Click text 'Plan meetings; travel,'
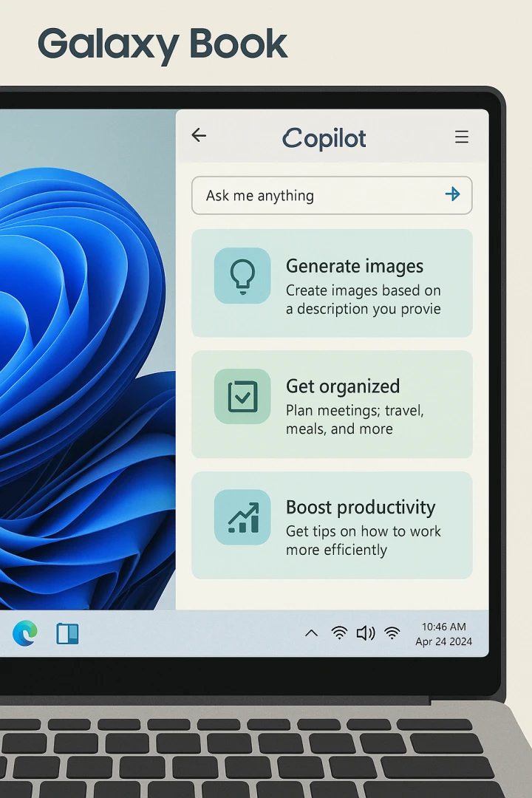This screenshot has height=798, width=532. [355, 411]
